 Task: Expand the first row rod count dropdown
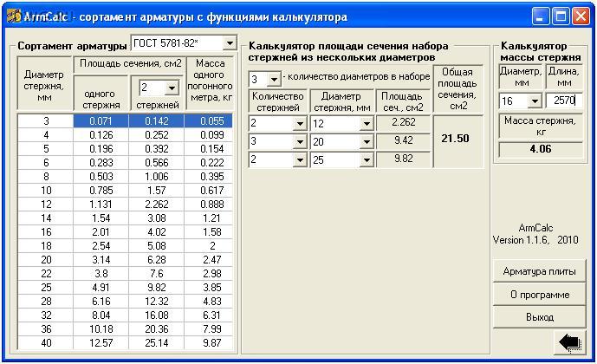[299, 123]
